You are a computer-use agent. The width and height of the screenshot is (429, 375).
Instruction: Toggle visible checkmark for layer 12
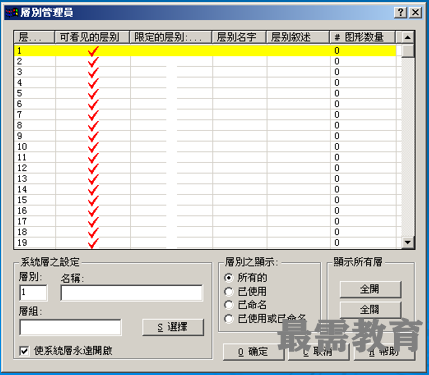pyautogui.click(x=93, y=168)
